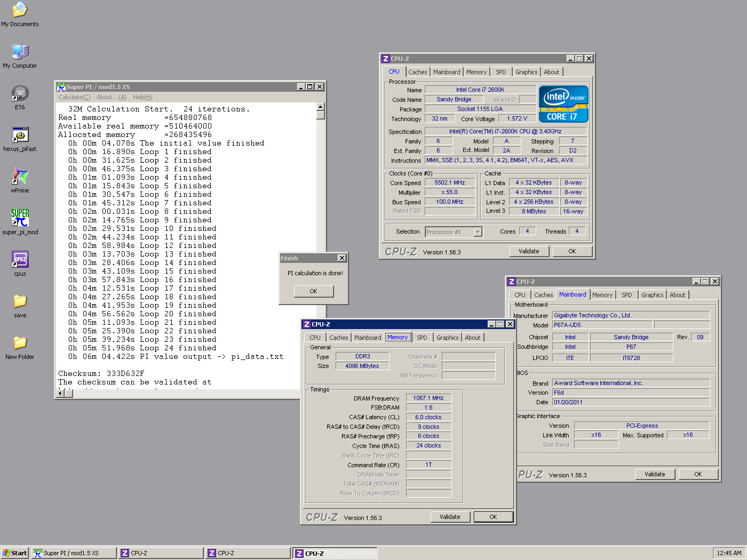Screen dimensions: 747x560
Task: Click the Core Speed 5502.1 MHz field
Action: tap(450, 182)
